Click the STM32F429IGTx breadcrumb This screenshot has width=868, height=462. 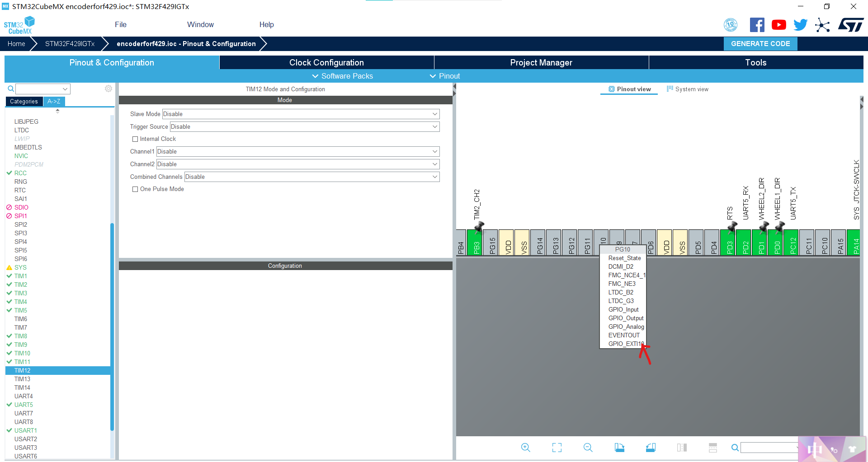tap(70, 44)
